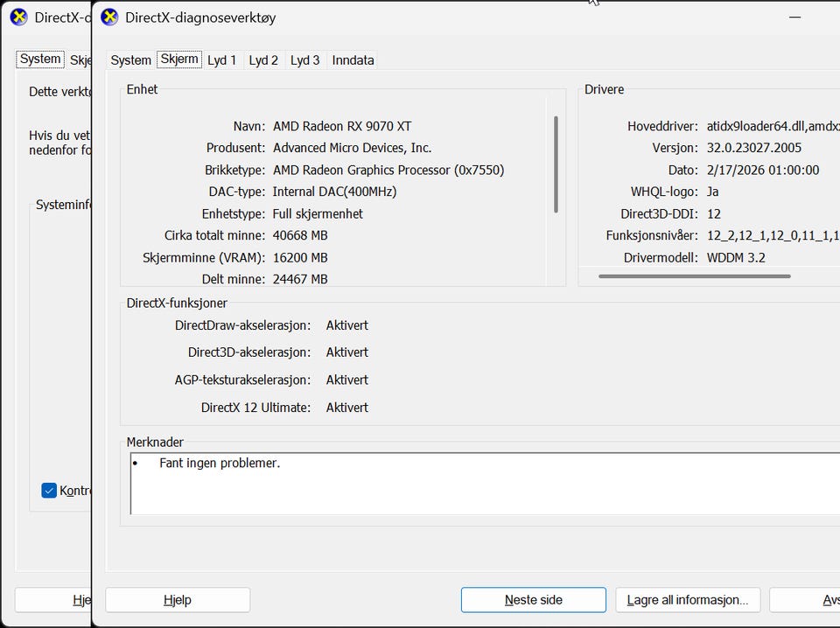This screenshot has width=840, height=628.
Task: Click DAC-type value Internal DAC(400MHz)
Action: click(335, 192)
